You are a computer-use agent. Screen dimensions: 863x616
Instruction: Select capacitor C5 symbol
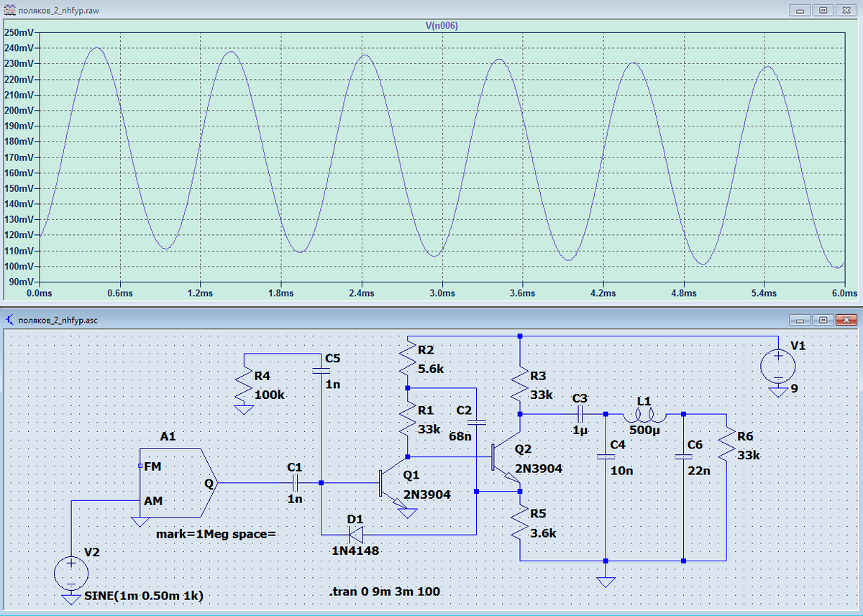(321, 371)
